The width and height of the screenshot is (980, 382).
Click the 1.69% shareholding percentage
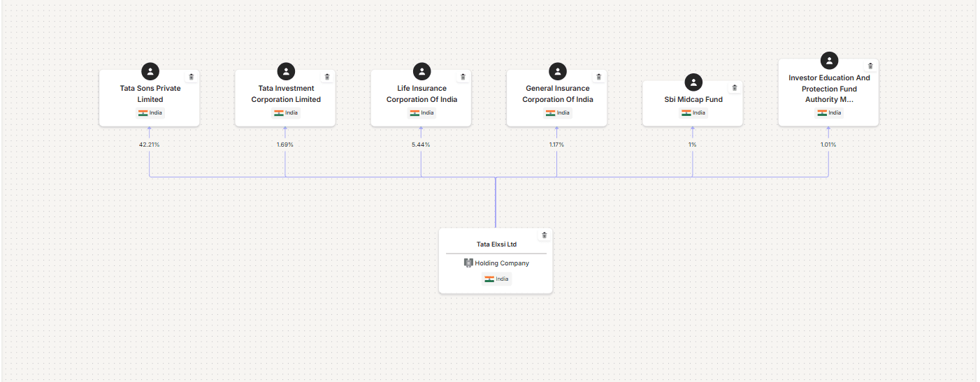point(285,145)
